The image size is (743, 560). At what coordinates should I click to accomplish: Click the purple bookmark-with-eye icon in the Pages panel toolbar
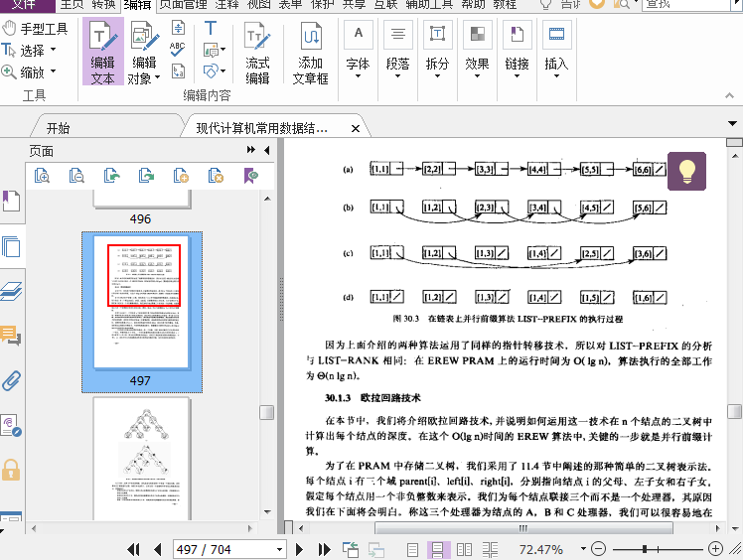click(251, 176)
